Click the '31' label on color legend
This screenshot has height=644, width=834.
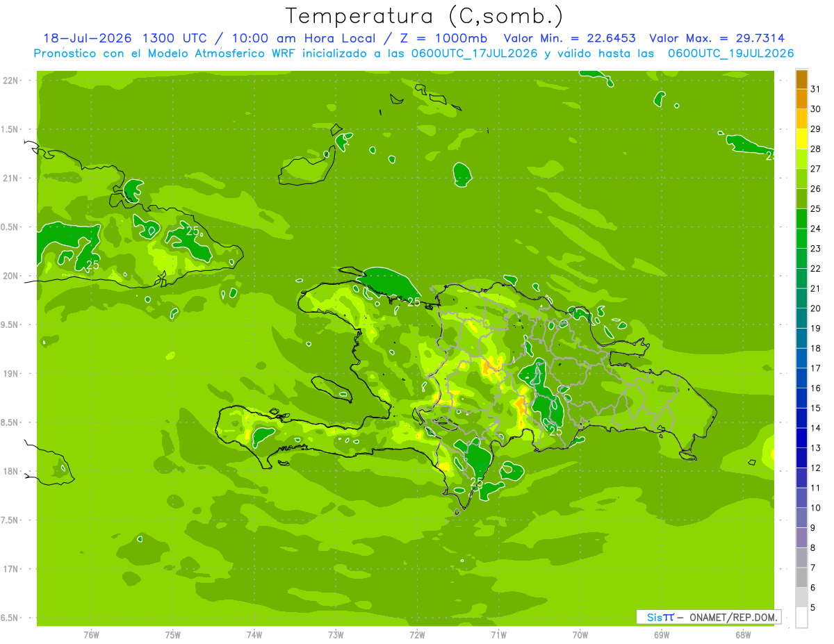pyautogui.click(x=815, y=89)
